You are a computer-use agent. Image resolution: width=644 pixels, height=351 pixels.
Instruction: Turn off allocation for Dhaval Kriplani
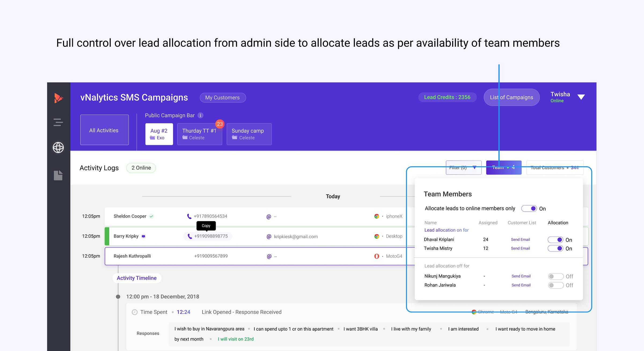click(x=555, y=240)
